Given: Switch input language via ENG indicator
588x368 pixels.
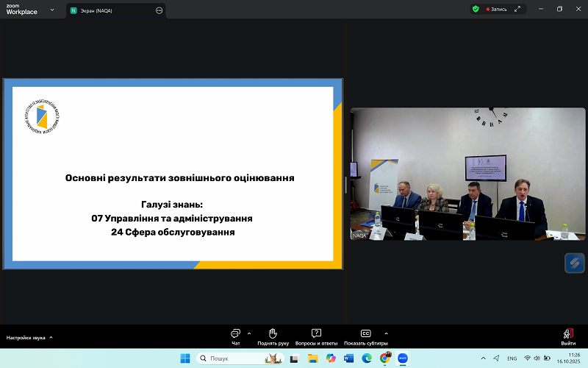Looking at the screenshot, I should click(512, 358).
